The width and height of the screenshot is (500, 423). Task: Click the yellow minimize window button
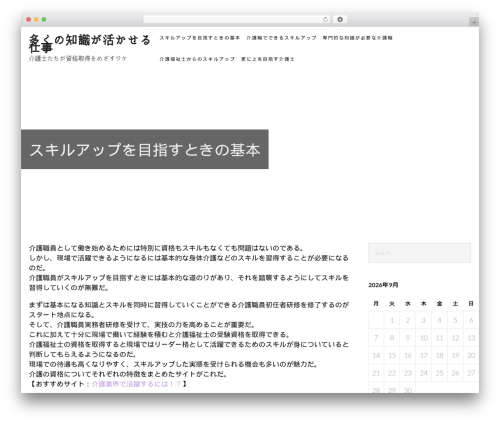(36, 20)
